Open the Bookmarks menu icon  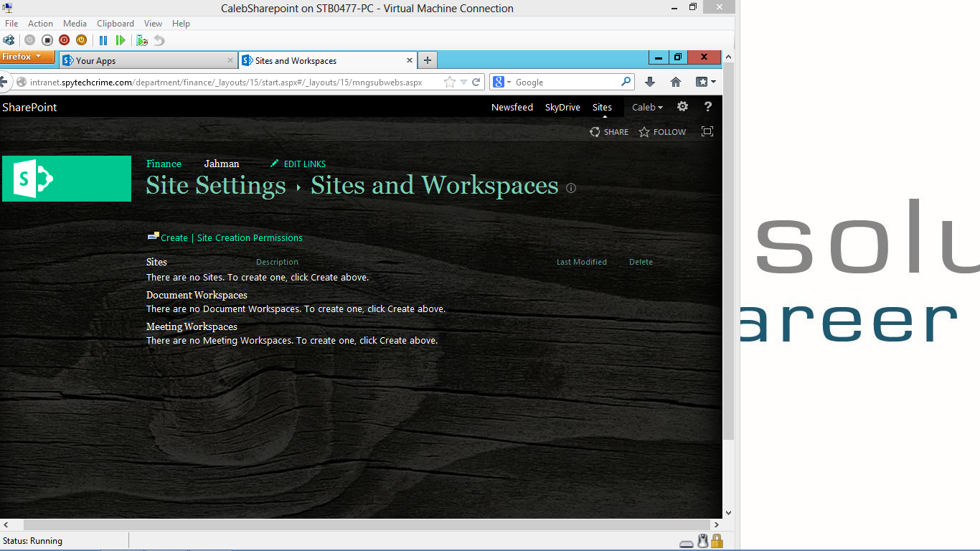705,82
